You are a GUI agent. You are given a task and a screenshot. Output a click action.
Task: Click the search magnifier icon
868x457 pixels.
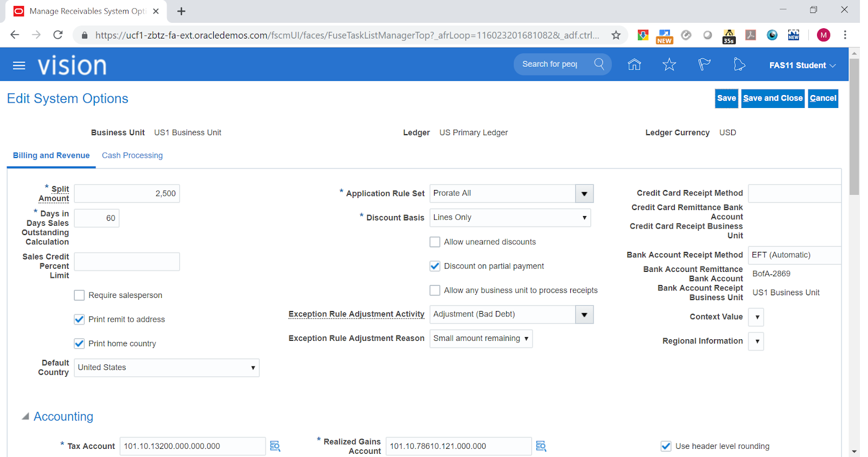click(x=599, y=64)
